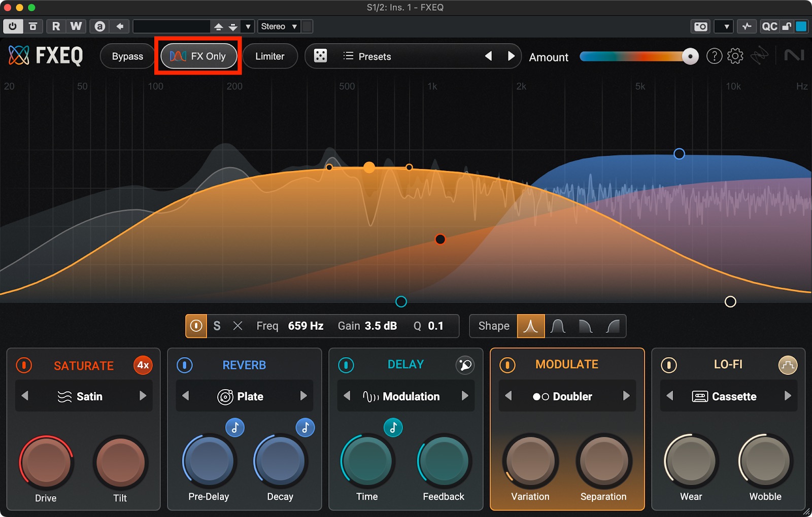Screen dimensions: 812x517
Task: Select next Delay type after Modulation
Action: point(465,396)
